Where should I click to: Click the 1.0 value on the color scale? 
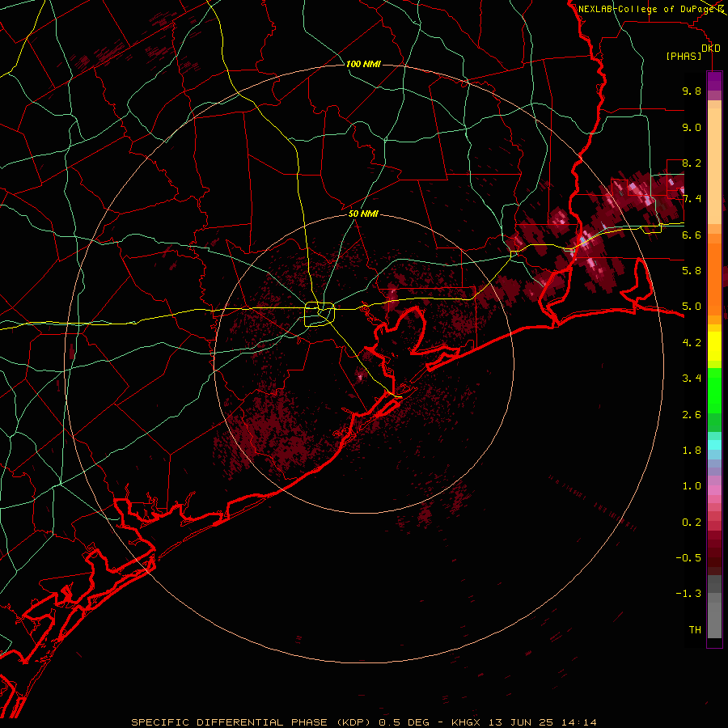[x=692, y=486]
